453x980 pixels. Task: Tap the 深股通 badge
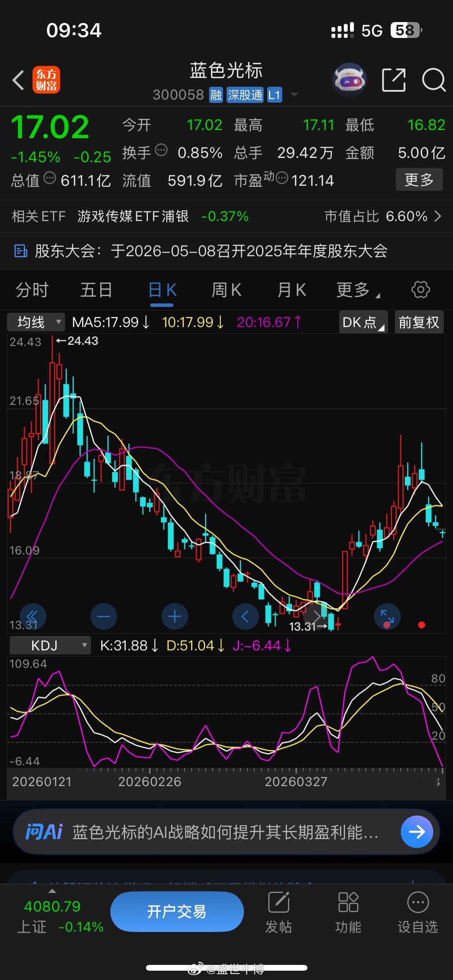245,95
